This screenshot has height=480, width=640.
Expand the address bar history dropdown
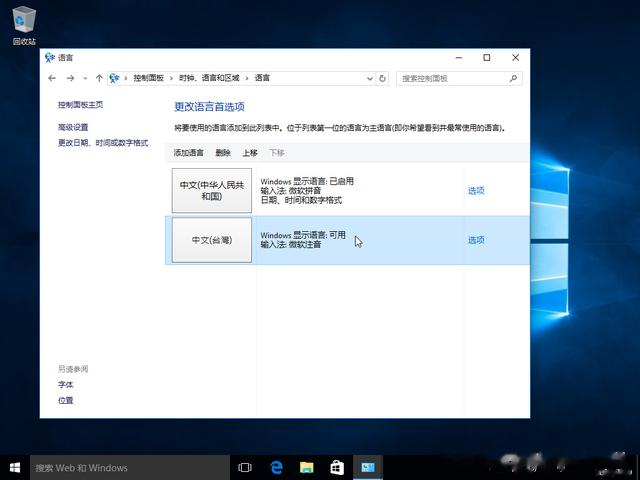coord(370,78)
